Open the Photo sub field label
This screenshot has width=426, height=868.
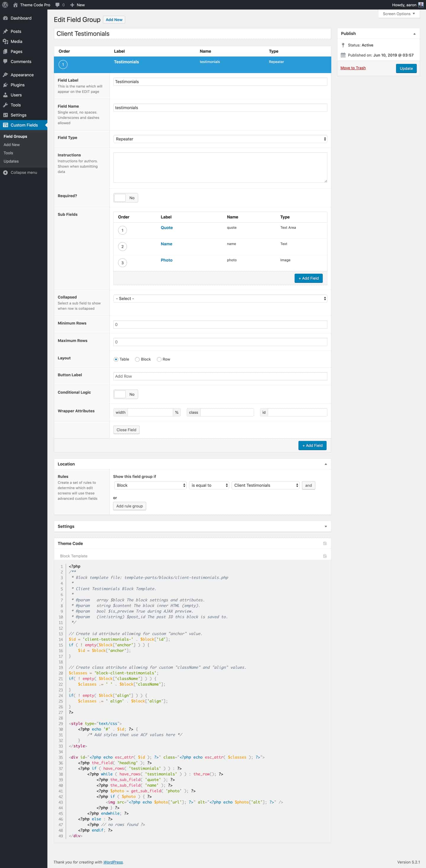click(x=167, y=260)
